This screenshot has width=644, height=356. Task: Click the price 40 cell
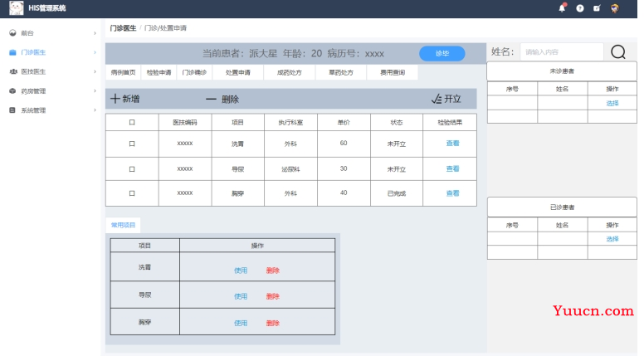click(344, 193)
